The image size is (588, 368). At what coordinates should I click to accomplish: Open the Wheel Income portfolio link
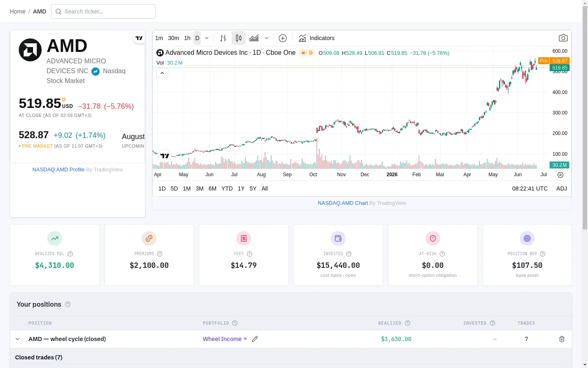225,339
